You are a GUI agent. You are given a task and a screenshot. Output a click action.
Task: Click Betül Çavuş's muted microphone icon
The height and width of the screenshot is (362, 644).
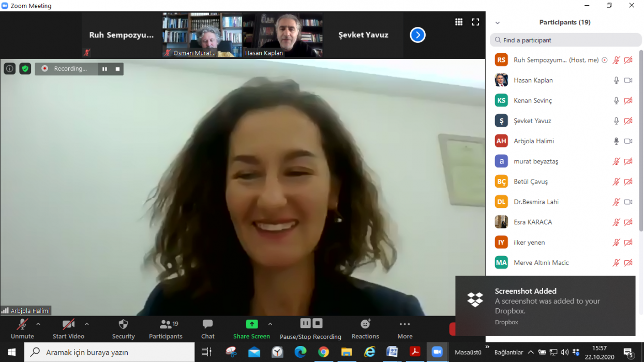616,182
